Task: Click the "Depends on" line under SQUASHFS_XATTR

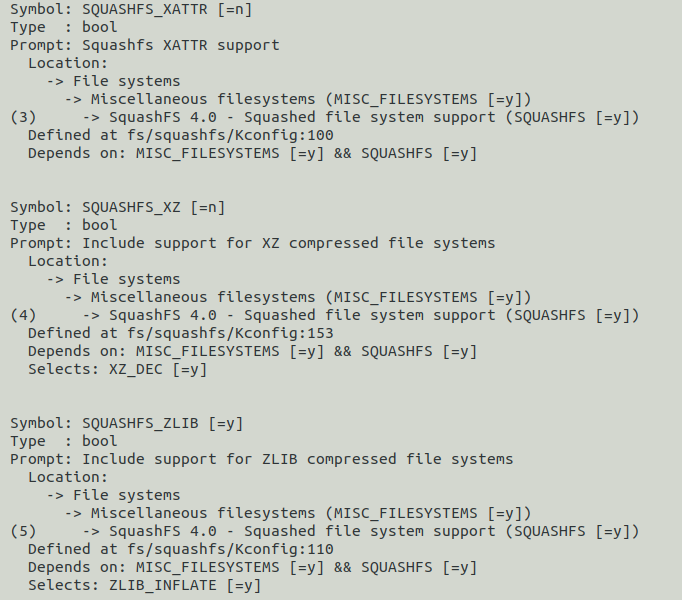Action: (x=252, y=153)
